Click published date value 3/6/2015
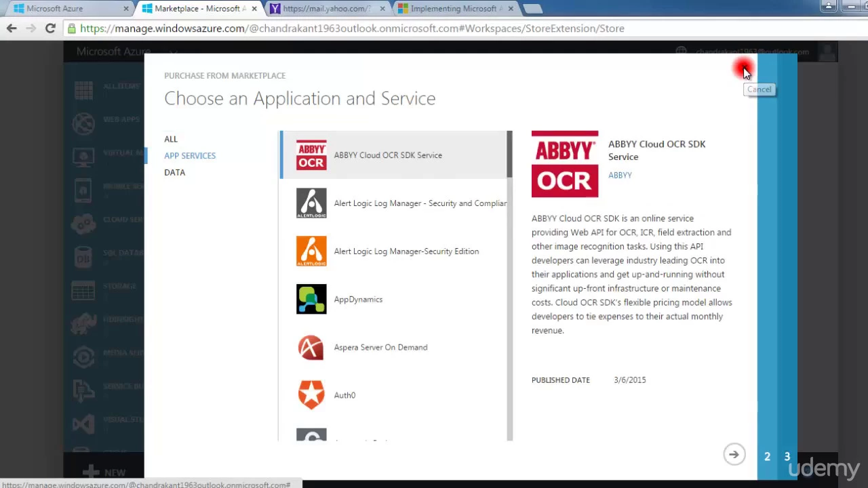 [630, 380]
